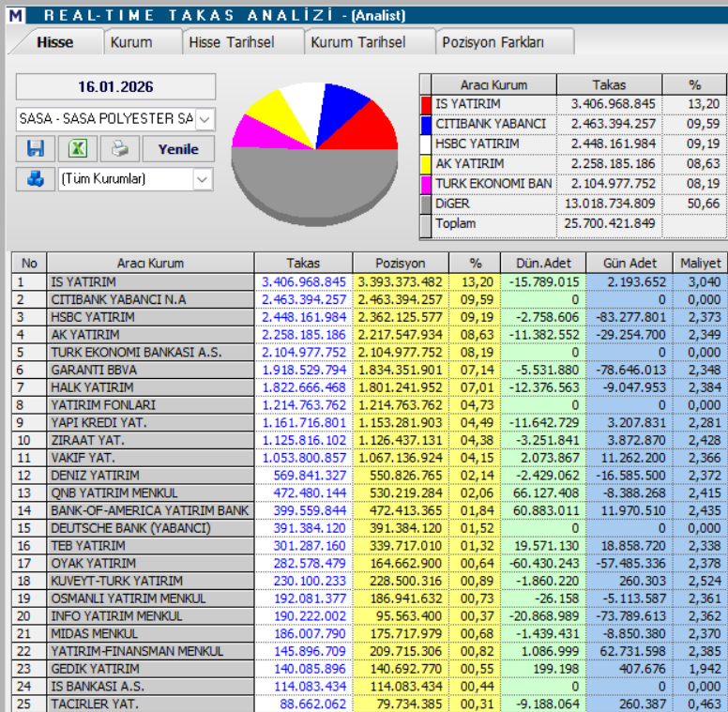Screen dimensions: 728x712
Task: Switch to the Hisse tab
Action: pos(54,42)
